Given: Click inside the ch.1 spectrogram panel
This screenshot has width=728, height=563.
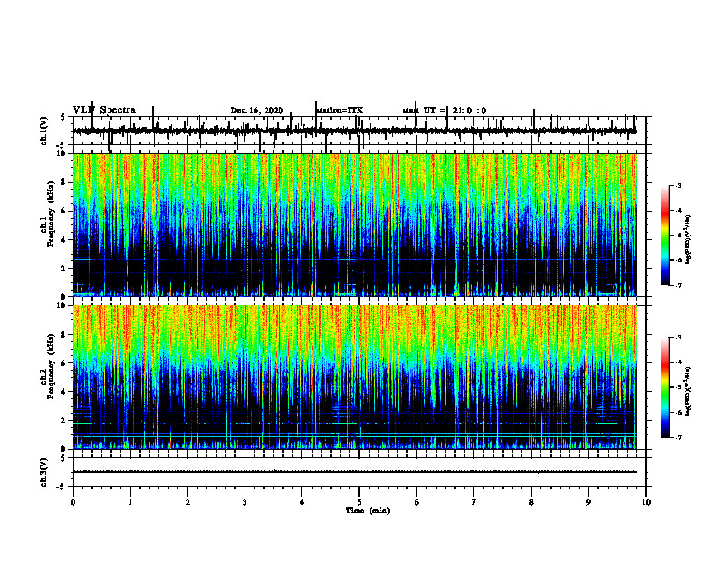Looking at the screenshot, I should pos(355,224).
